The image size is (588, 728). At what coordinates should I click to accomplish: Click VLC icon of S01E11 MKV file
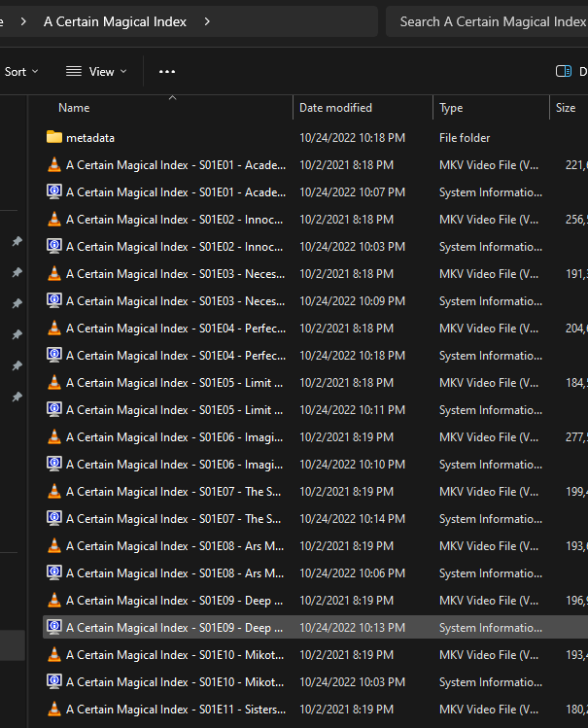coord(54,710)
